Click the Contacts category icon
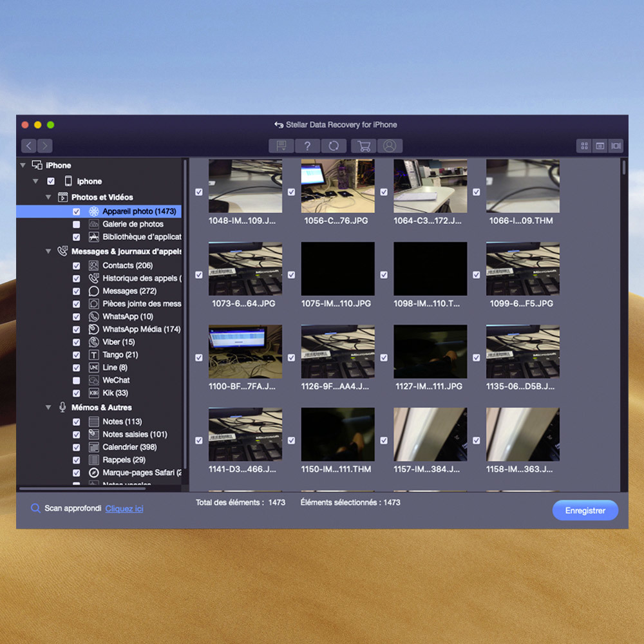Screen dimensions: 644x644 click(x=93, y=266)
